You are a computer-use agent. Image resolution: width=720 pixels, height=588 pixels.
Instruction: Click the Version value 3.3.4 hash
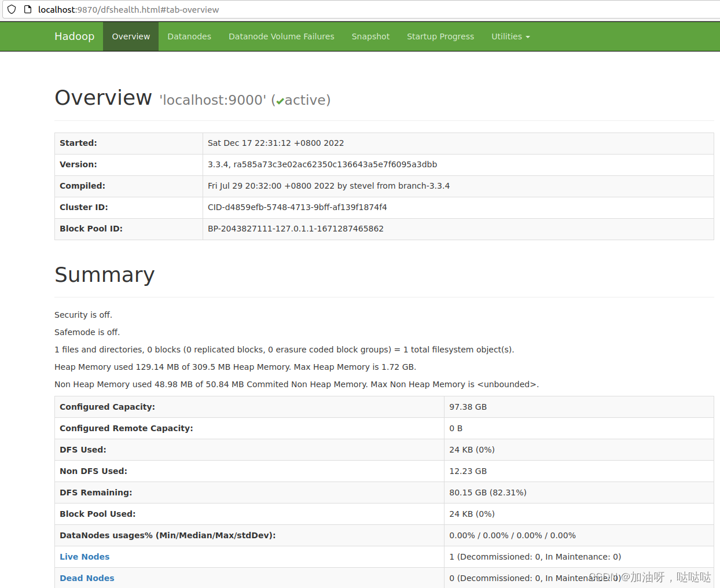click(x=322, y=164)
